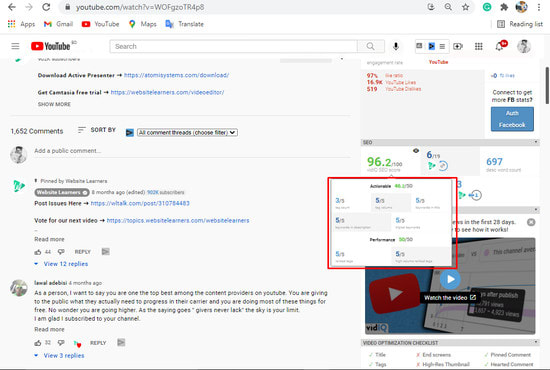
Task: Open the Website Learners channel badge
Action: coord(62,192)
